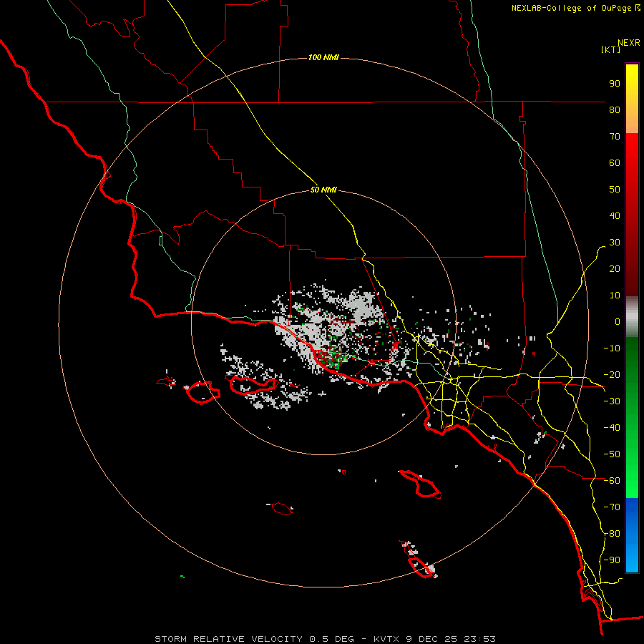Viewport: 644px width, 644px height.
Task: Click the "80" value on the velocity scale
Action: coord(615,110)
